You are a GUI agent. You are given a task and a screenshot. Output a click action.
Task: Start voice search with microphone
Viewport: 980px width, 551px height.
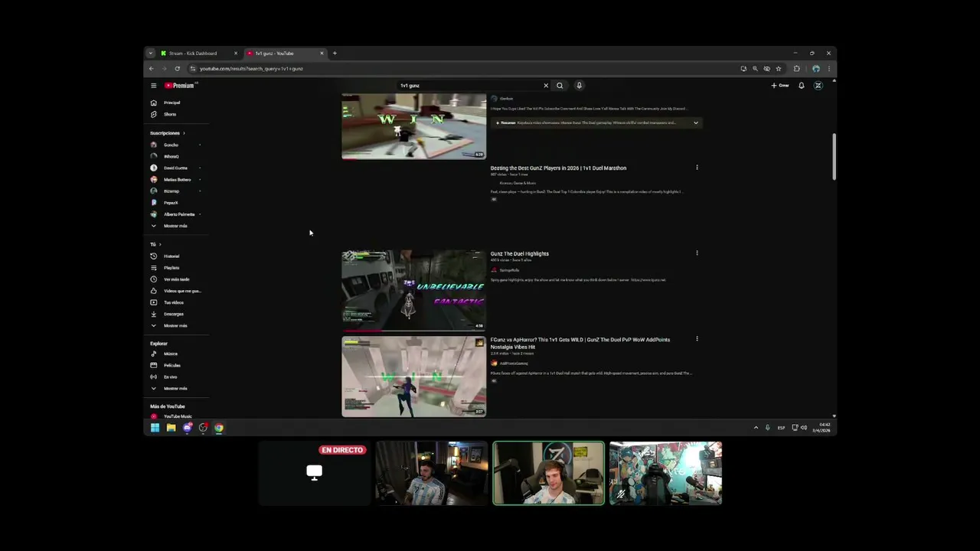tap(579, 86)
